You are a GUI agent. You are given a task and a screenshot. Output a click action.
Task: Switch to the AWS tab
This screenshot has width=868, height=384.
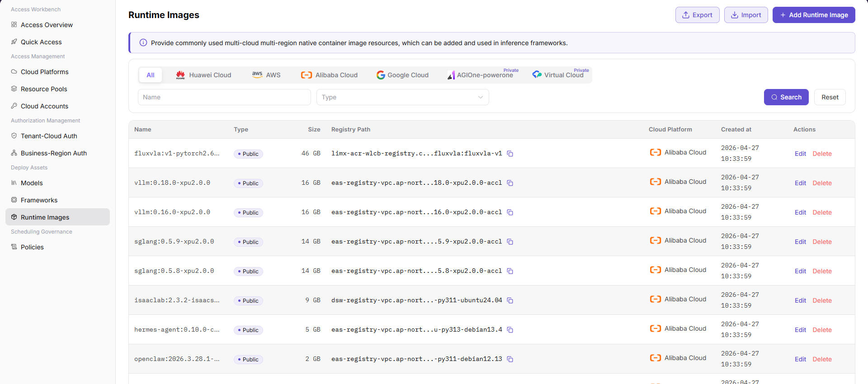pos(266,75)
